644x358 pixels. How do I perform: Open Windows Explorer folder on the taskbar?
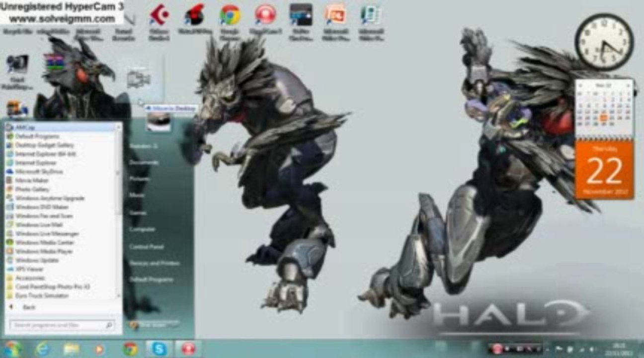(x=71, y=349)
